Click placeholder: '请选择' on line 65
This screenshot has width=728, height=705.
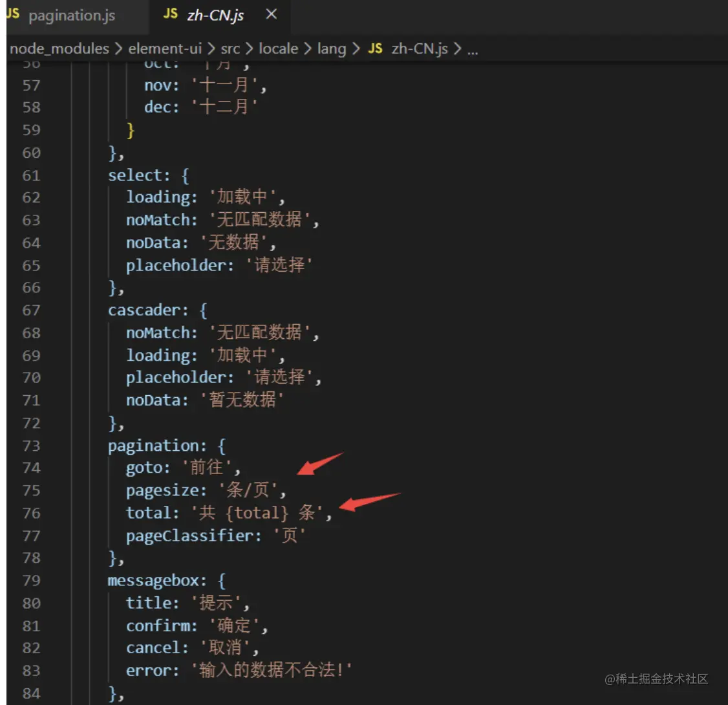point(219,265)
